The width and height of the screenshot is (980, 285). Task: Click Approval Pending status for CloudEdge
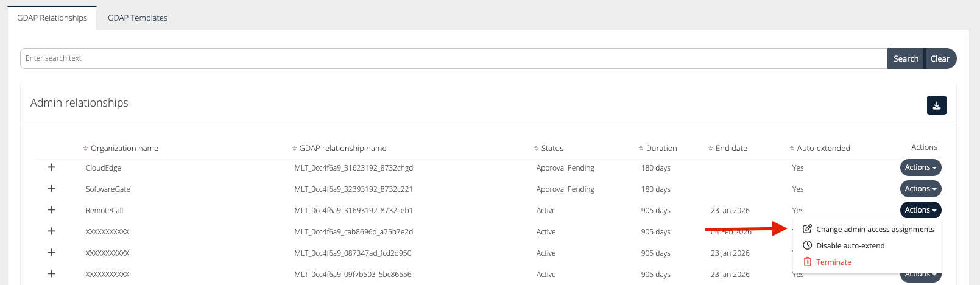(x=565, y=168)
